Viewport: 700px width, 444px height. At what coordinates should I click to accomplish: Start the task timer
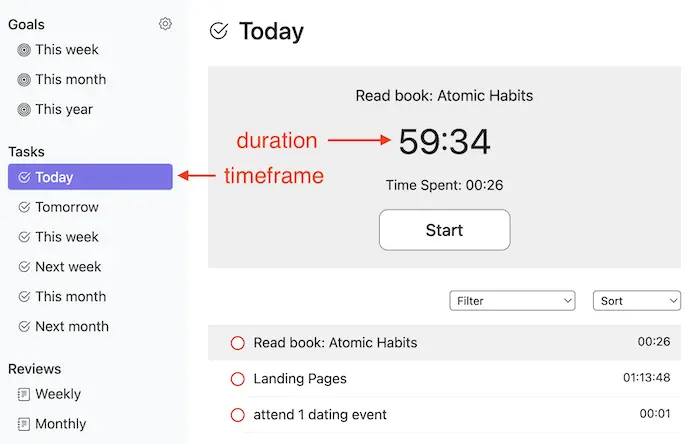point(444,230)
